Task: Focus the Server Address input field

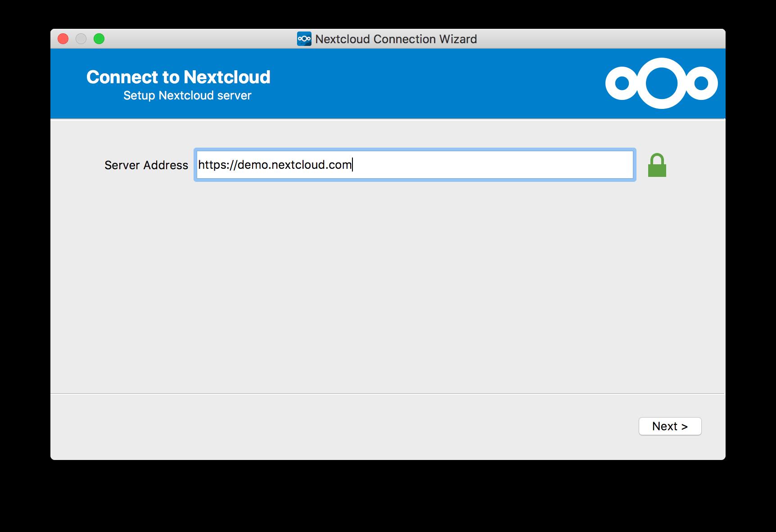Action: pos(414,165)
